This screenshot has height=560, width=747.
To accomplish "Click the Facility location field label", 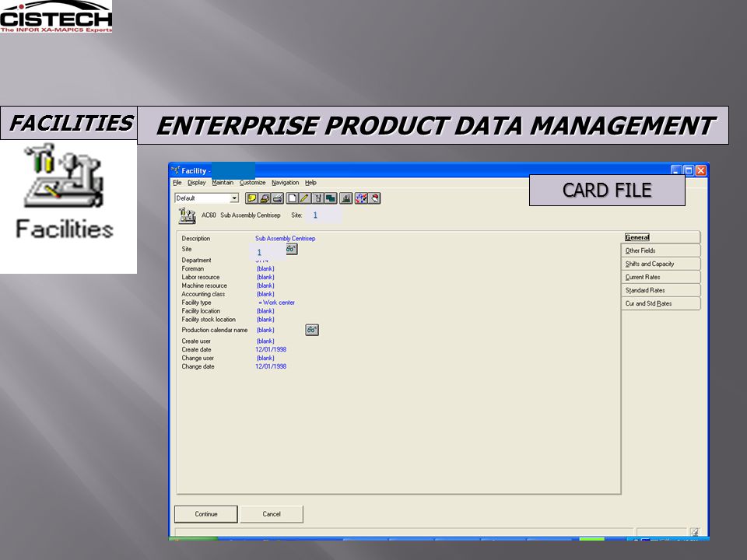I will point(201,311).
